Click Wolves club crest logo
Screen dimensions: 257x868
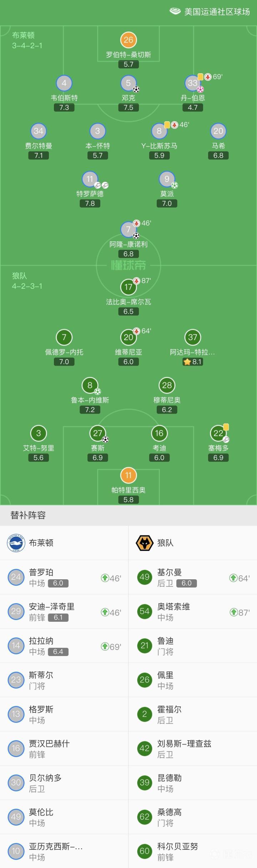pos(145,543)
